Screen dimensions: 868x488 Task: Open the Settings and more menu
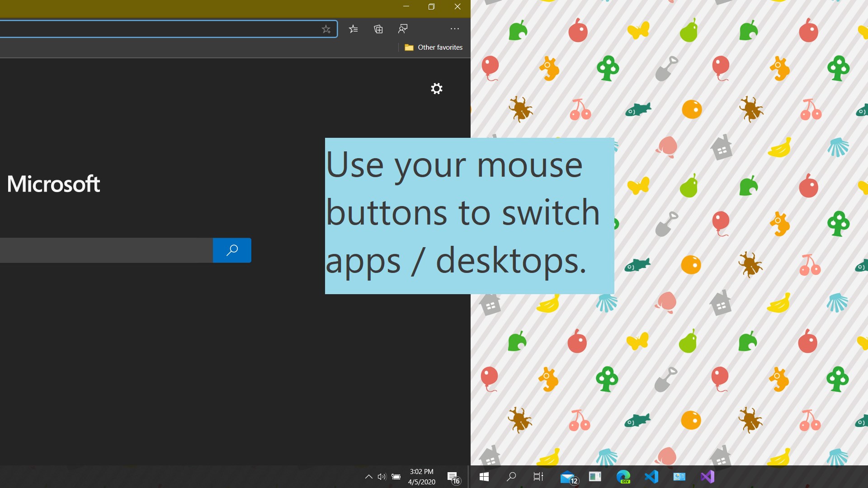(454, 28)
